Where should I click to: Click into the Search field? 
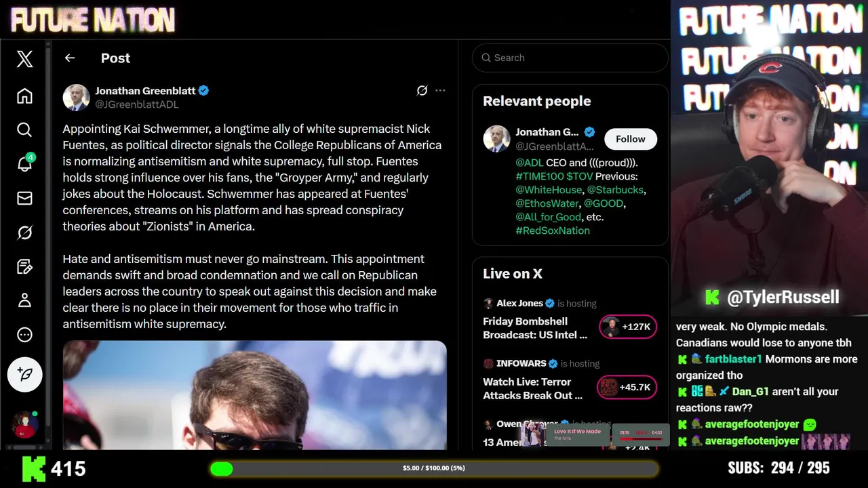click(570, 58)
